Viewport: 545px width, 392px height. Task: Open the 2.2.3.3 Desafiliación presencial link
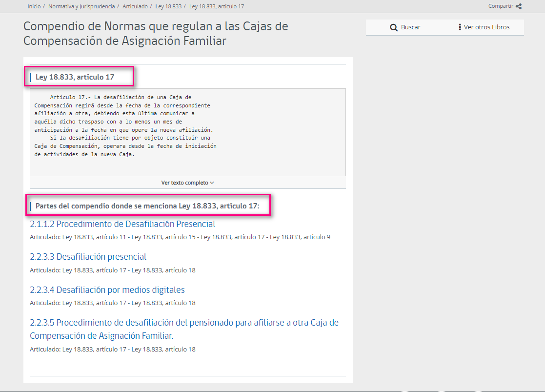[x=88, y=257]
